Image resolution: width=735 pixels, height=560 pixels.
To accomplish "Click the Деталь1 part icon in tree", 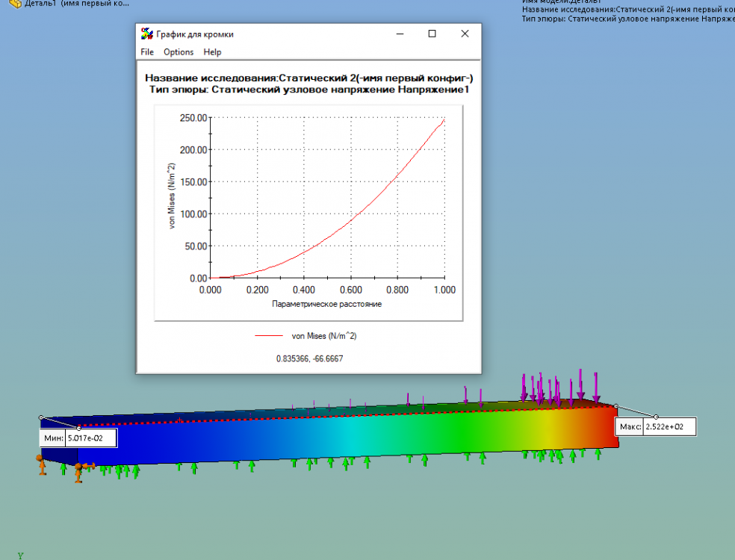I will click(16, 3).
